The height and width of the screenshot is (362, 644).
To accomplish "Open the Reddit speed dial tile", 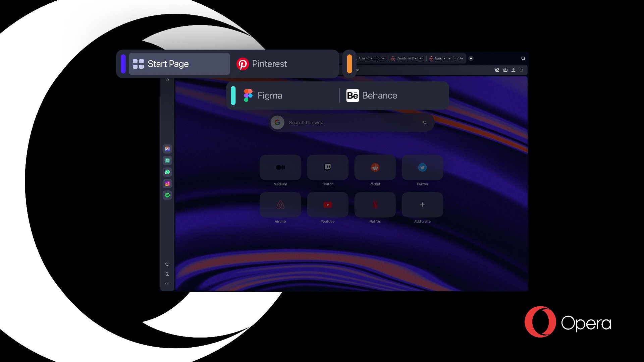I will pos(375,167).
